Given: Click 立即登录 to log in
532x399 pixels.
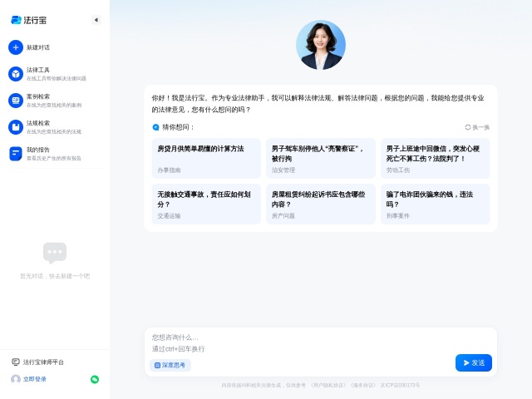Looking at the screenshot, I should [35, 379].
